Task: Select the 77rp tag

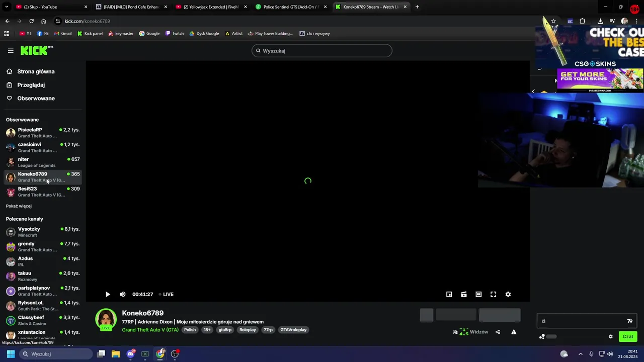Action: pyautogui.click(x=268, y=330)
